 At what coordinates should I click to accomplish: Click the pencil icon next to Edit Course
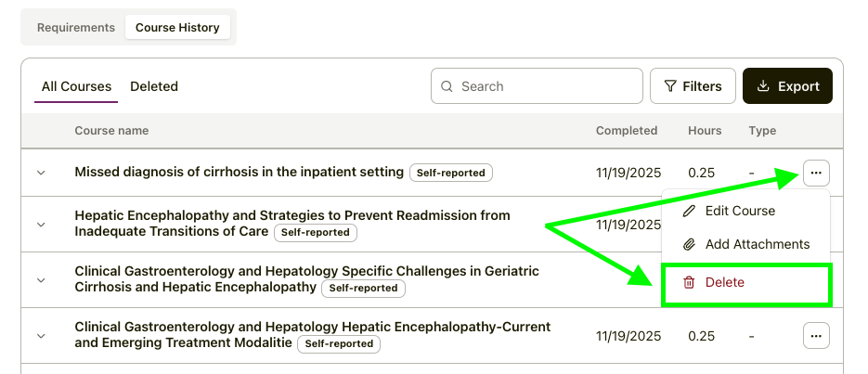(x=689, y=211)
